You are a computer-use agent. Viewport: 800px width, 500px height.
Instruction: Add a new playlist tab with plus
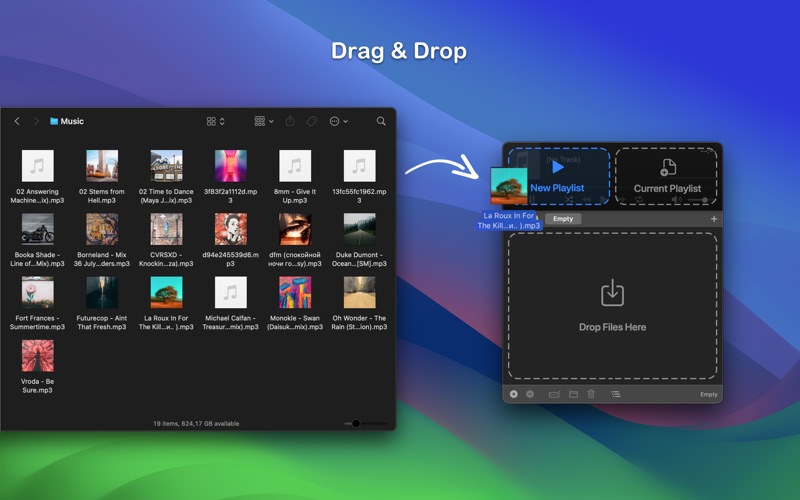coord(713,219)
